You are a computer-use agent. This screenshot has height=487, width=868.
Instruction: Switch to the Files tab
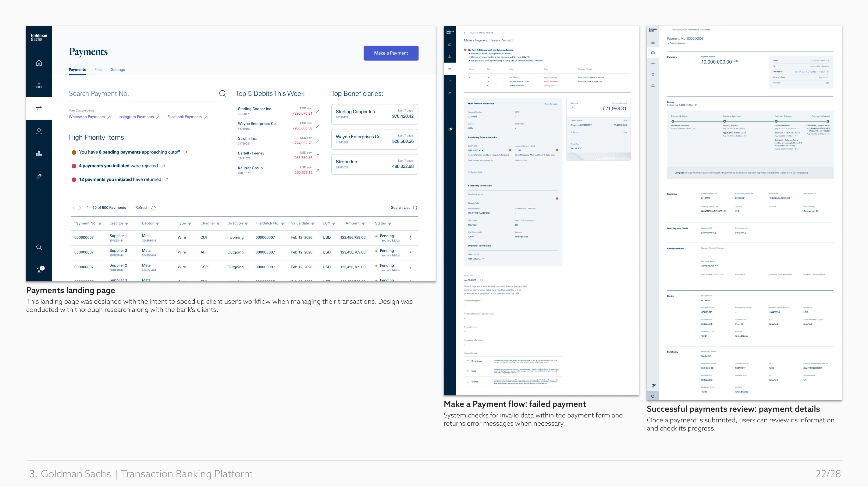[x=98, y=69]
